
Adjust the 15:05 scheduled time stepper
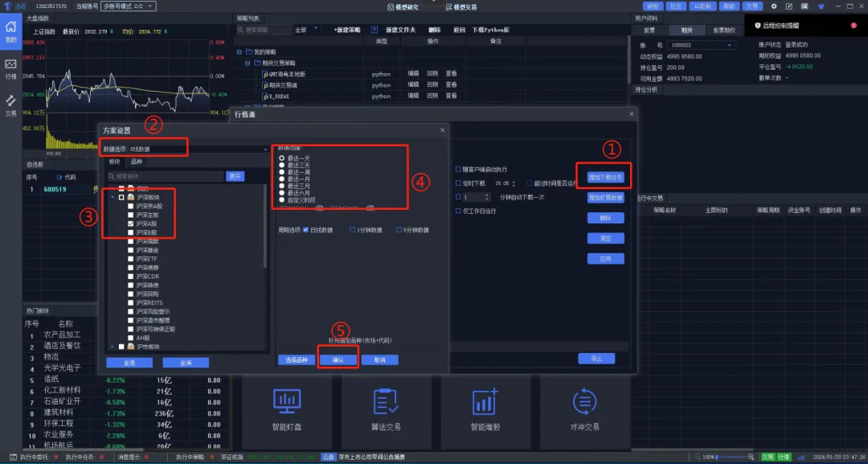514,183
